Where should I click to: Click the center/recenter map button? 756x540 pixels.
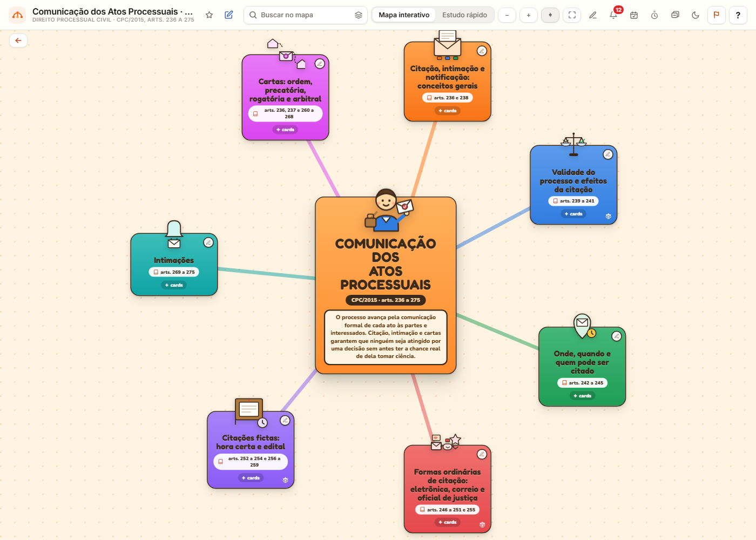550,15
